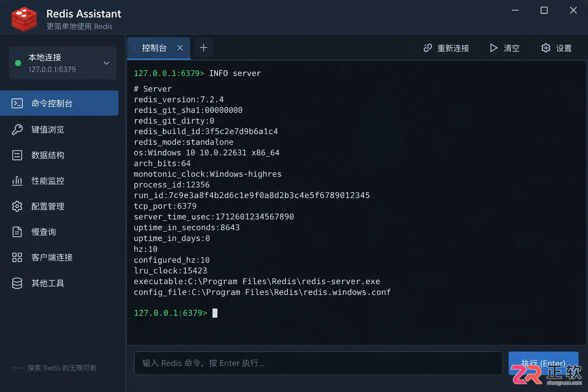Click the 慢查询 document icon

[x=17, y=232]
